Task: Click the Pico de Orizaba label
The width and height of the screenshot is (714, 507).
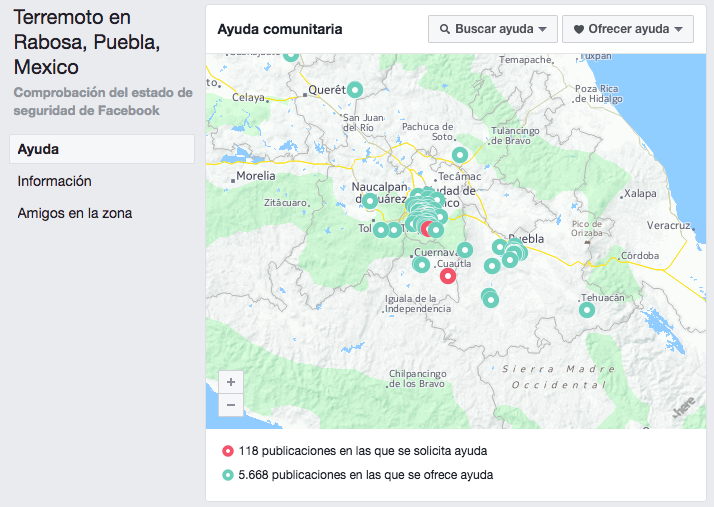Action: [x=587, y=228]
